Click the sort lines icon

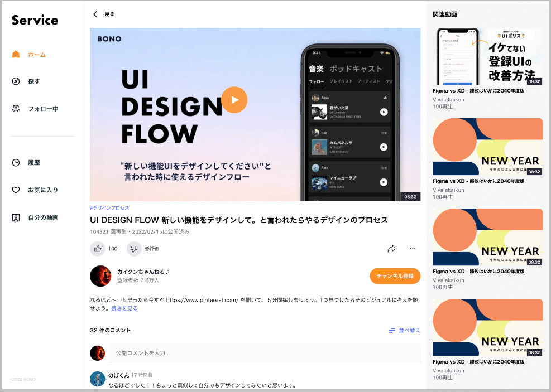tap(392, 330)
